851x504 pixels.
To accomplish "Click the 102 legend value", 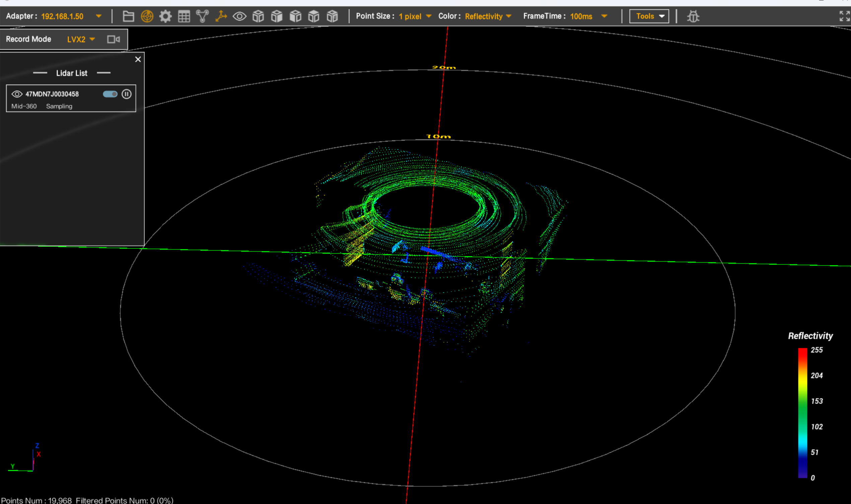I will pos(817,427).
